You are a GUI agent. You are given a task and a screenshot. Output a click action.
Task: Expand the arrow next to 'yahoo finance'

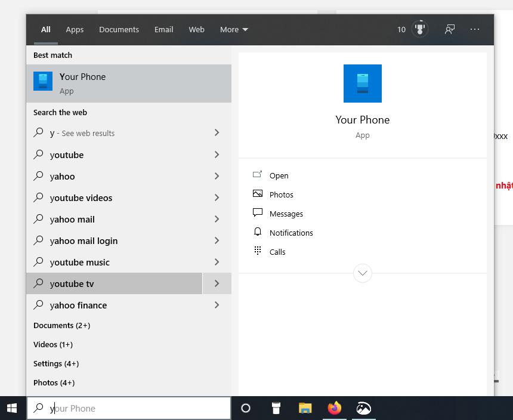pos(217,305)
